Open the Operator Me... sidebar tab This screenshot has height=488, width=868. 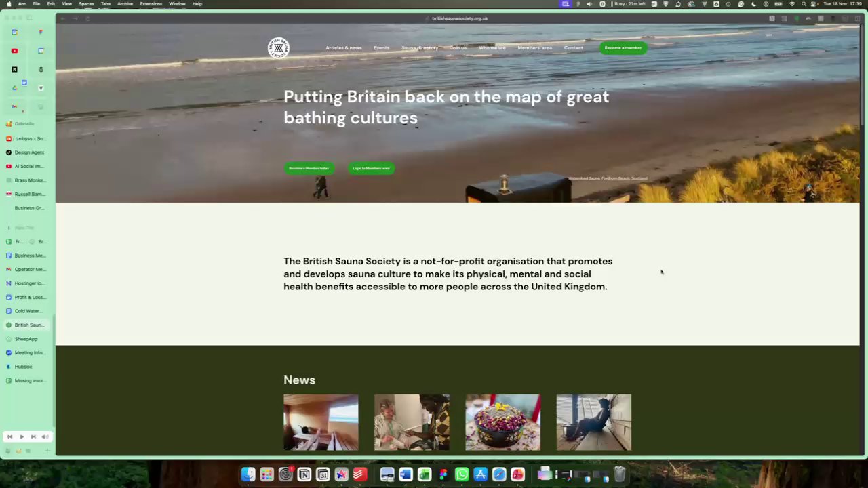27,269
